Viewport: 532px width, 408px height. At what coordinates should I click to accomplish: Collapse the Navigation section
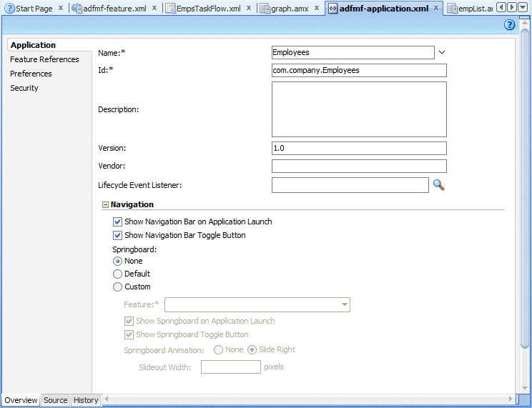(x=105, y=204)
